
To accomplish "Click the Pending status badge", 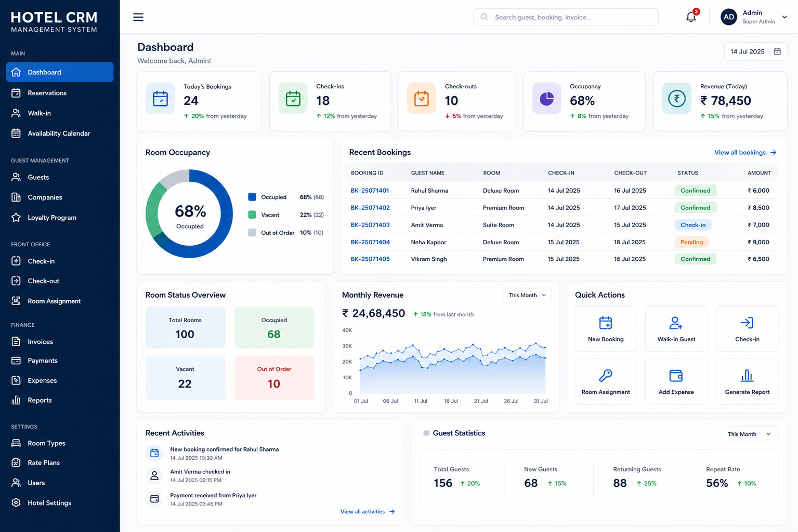I will coord(691,242).
